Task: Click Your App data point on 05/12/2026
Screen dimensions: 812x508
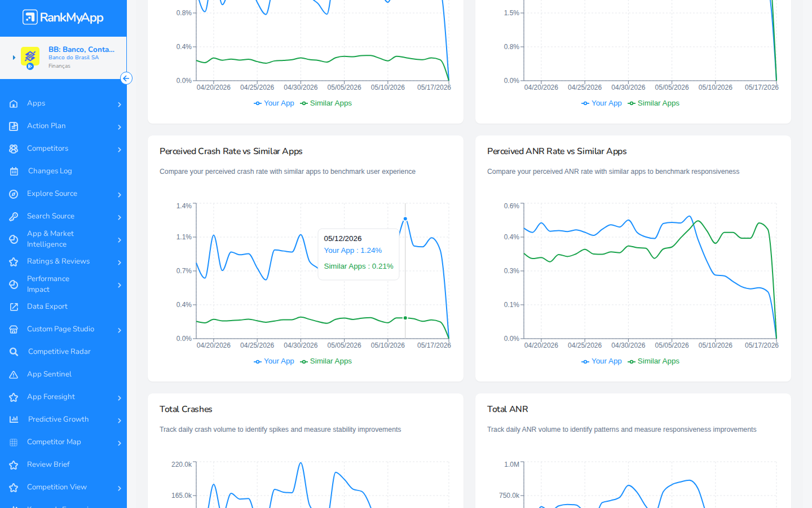Action: click(x=405, y=219)
